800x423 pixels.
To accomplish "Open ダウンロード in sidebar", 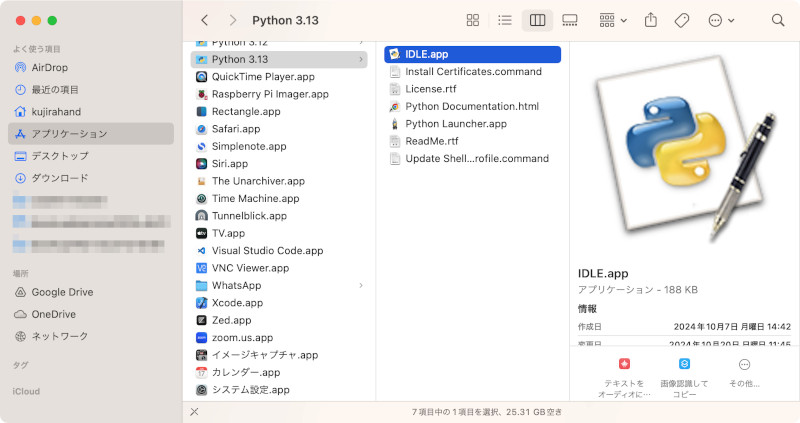I will click(x=59, y=178).
